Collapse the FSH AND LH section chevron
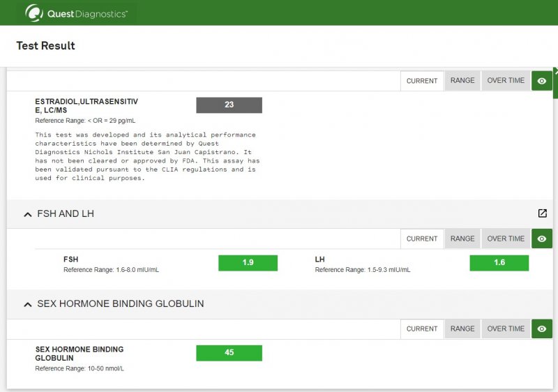The image size is (558, 392). (x=27, y=214)
